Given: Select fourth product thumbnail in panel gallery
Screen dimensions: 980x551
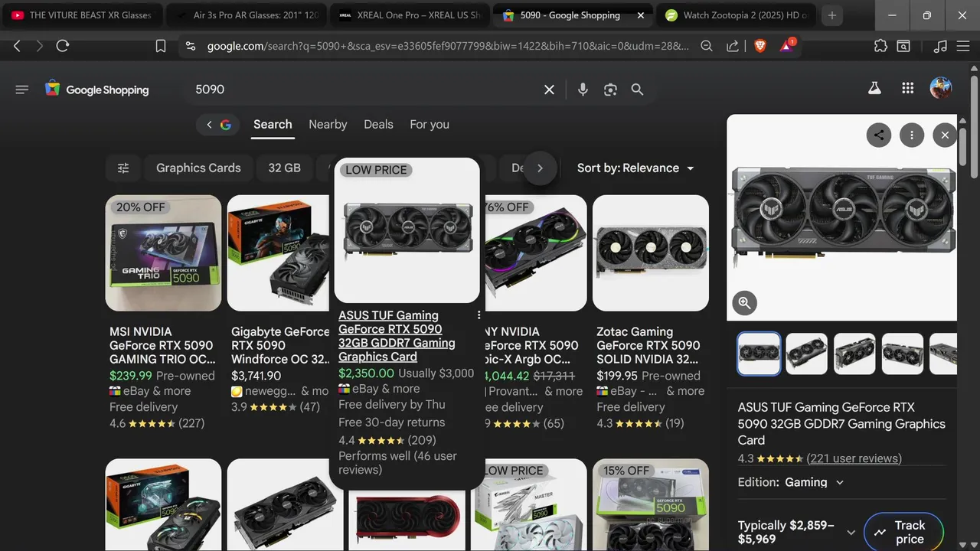Looking at the screenshot, I should tap(902, 354).
